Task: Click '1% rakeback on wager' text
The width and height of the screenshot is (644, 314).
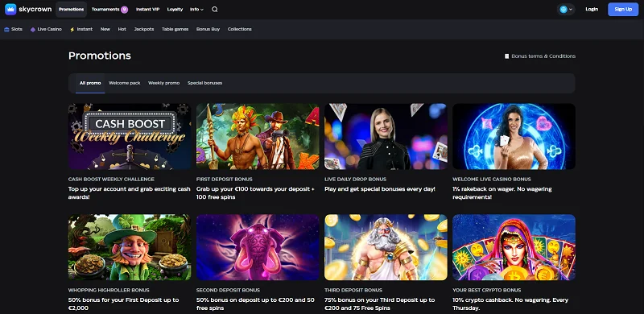Action: pos(502,193)
